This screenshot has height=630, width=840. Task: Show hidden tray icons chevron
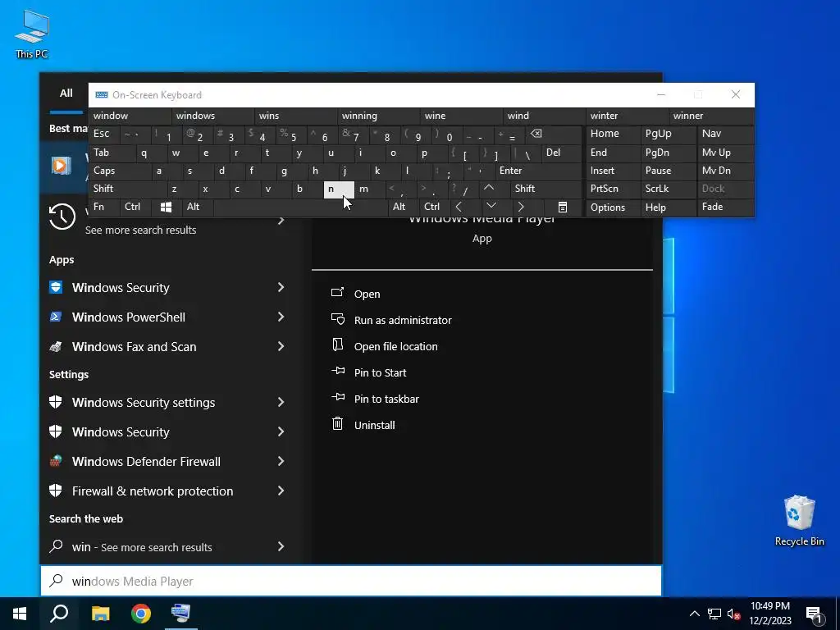click(x=694, y=614)
